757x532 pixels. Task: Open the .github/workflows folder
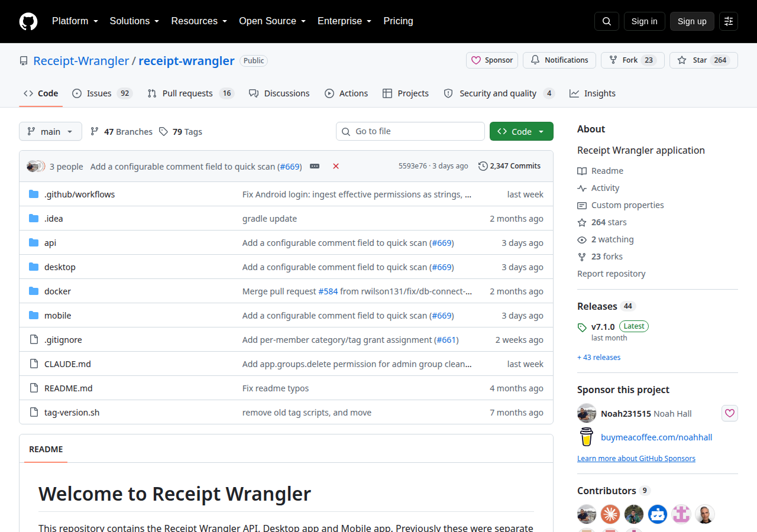coord(80,194)
